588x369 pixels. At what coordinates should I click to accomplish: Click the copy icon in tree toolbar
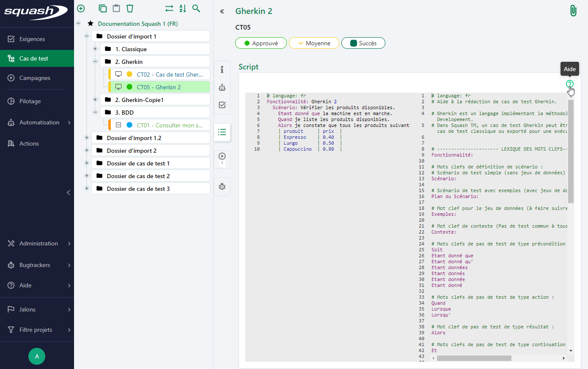(102, 8)
